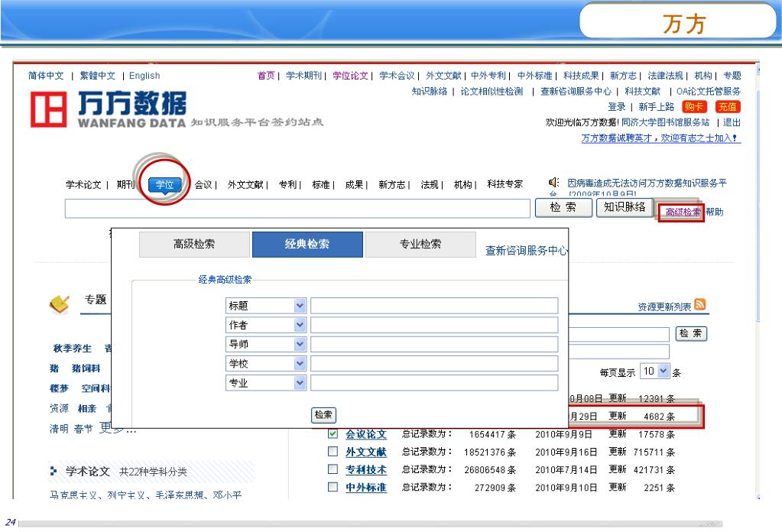Viewport: 782px width, 532px height.
Task: Open the 学校 field dropdown
Action: [x=300, y=364]
